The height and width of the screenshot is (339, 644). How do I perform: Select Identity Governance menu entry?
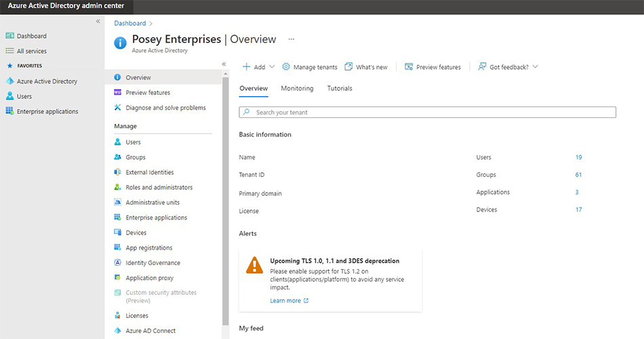tap(153, 262)
